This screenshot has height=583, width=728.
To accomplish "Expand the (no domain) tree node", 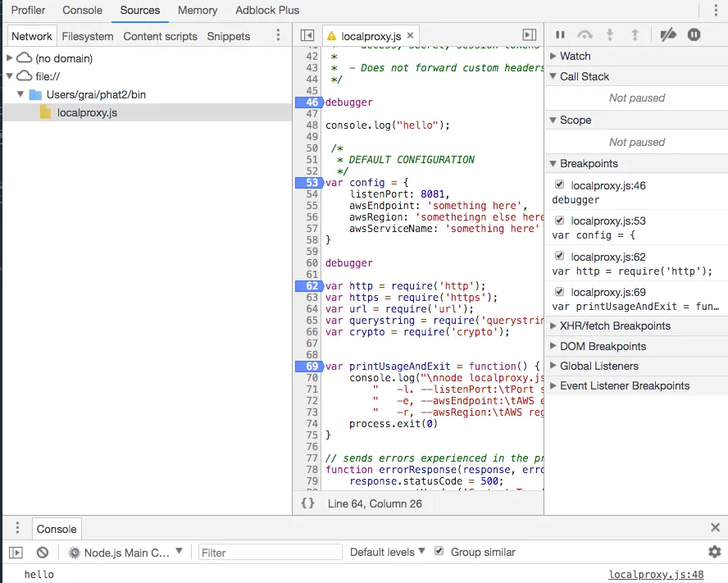I will (10, 58).
